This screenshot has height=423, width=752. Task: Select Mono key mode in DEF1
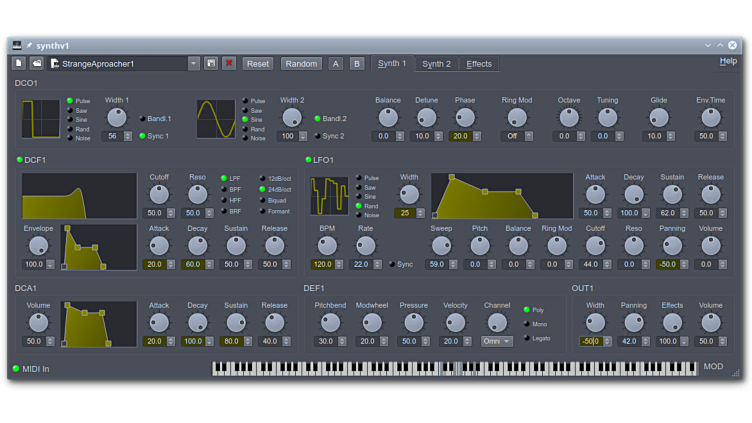pyautogui.click(x=528, y=324)
